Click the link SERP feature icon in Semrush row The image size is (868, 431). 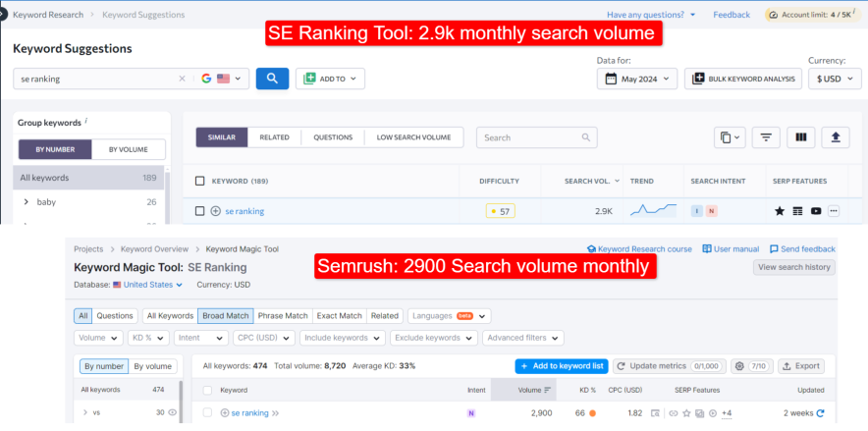674,412
